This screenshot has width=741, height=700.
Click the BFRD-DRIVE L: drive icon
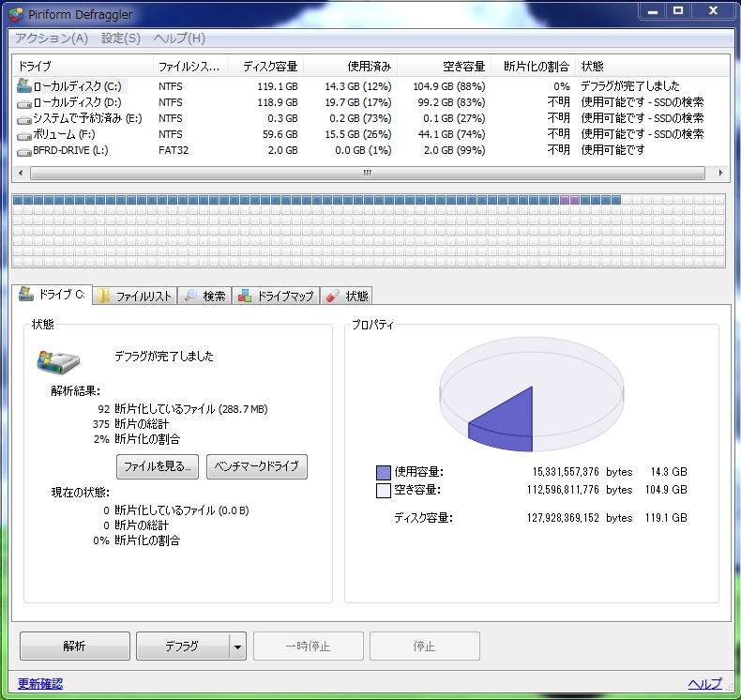point(23,152)
